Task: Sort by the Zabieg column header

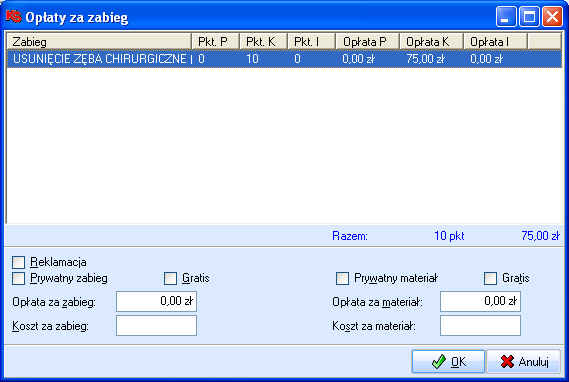Action: click(x=99, y=42)
